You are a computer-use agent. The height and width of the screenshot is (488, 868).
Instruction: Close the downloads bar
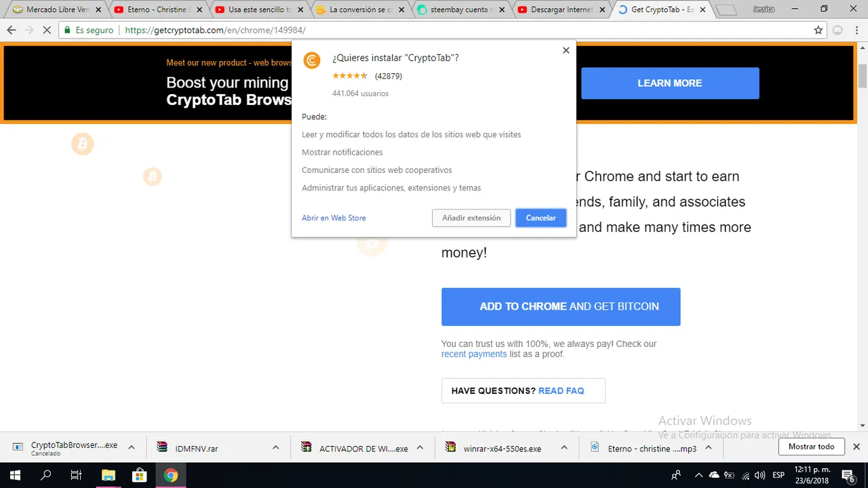856,447
